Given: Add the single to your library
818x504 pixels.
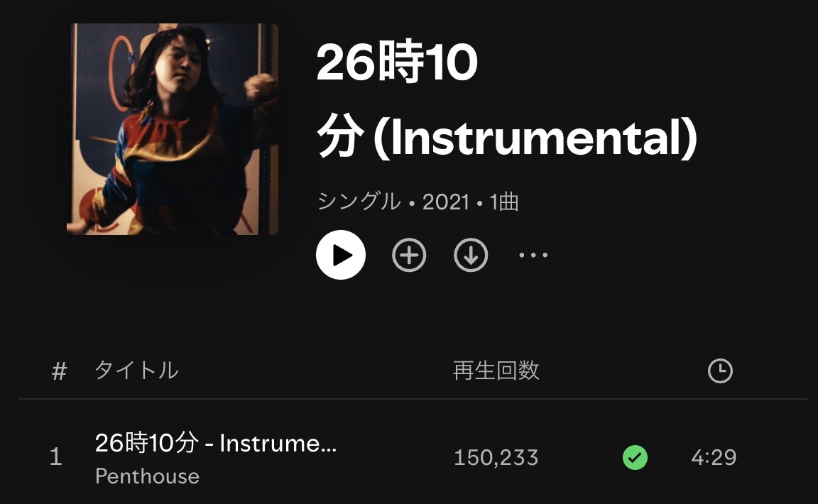Looking at the screenshot, I should 409,255.
